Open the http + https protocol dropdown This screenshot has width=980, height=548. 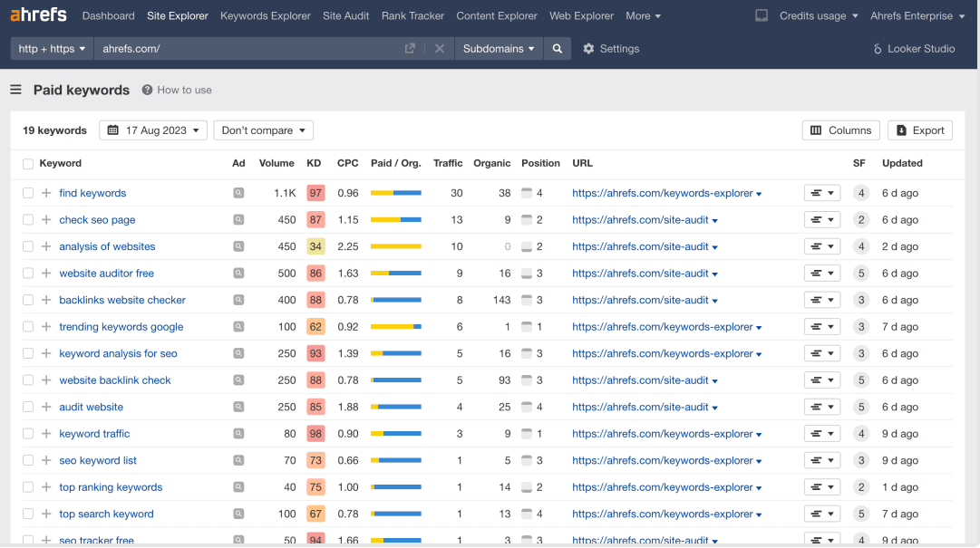click(52, 49)
